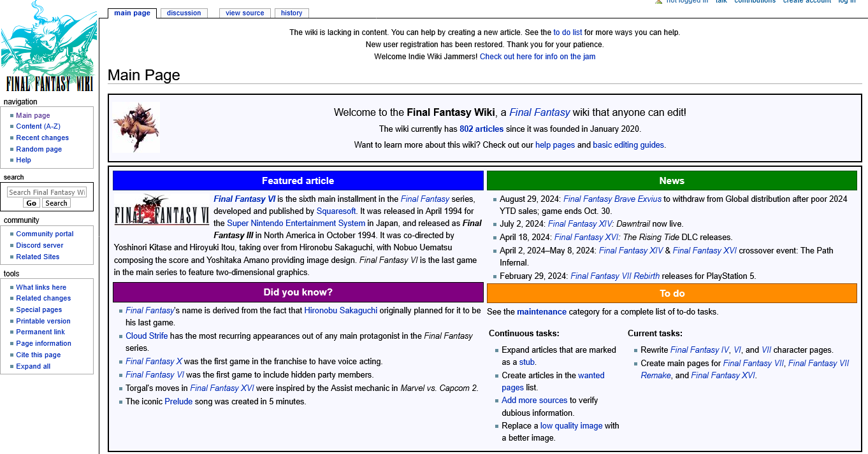Open the Help link in navigation
This screenshot has height=454, width=868.
[x=24, y=160]
